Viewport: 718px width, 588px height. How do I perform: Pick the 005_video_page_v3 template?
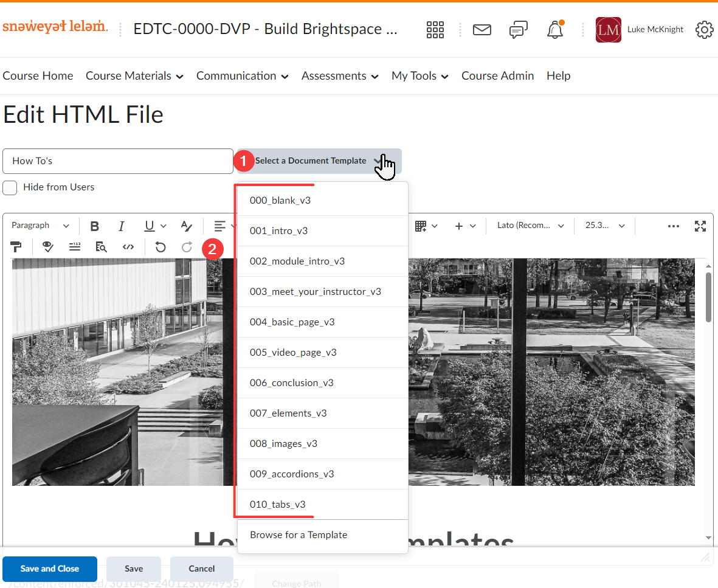[323, 353]
